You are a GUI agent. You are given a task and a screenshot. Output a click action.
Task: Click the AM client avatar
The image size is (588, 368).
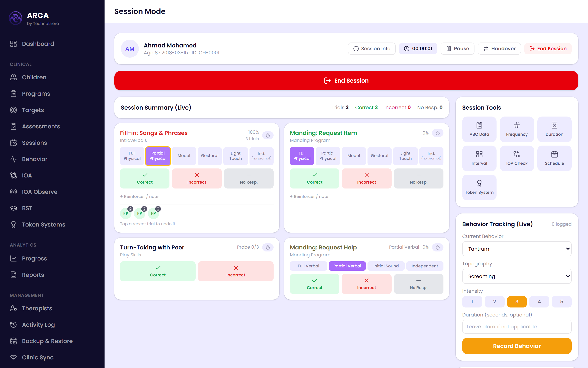(x=130, y=49)
